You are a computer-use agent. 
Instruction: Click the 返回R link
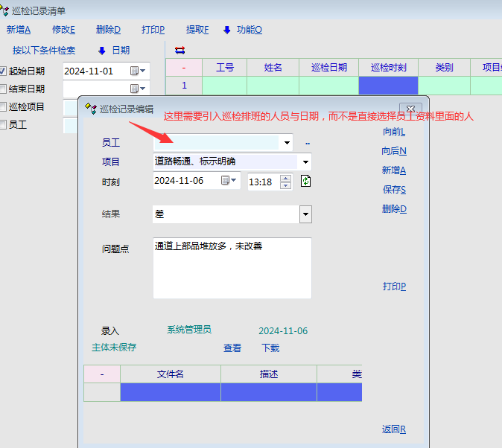(x=394, y=429)
